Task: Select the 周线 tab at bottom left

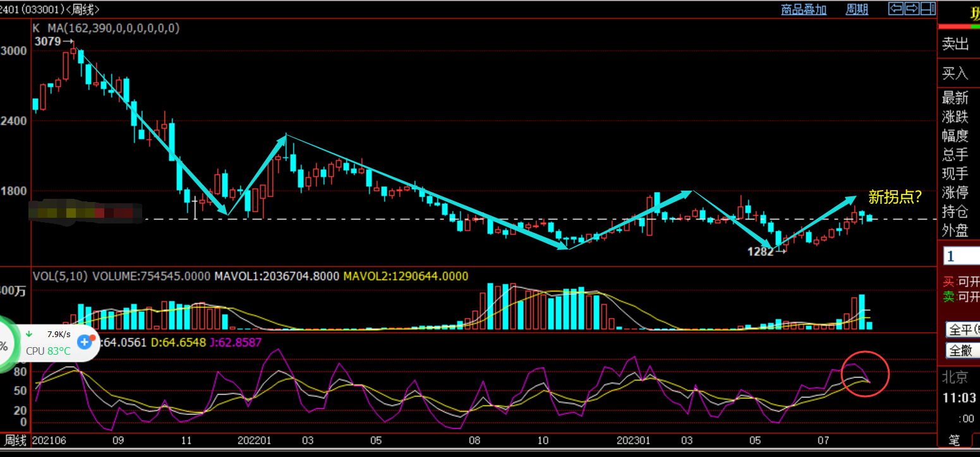Action: click(16, 440)
